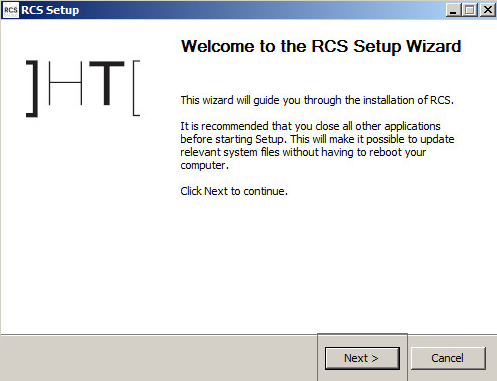Click the 'Welcome to the RCS Setup Wizard' heading
This screenshot has width=497, height=381.
coord(321,47)
